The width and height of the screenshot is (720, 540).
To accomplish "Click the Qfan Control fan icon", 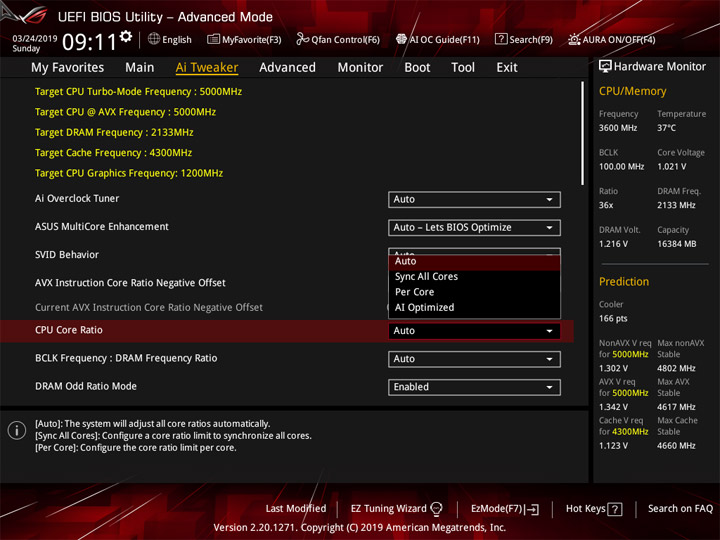I will tap(302, 39).
